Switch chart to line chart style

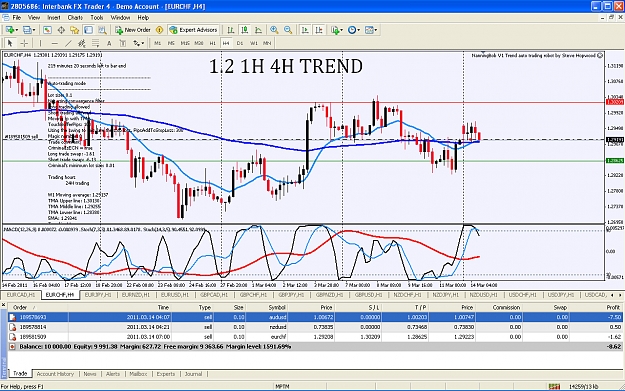coord(258,30)
